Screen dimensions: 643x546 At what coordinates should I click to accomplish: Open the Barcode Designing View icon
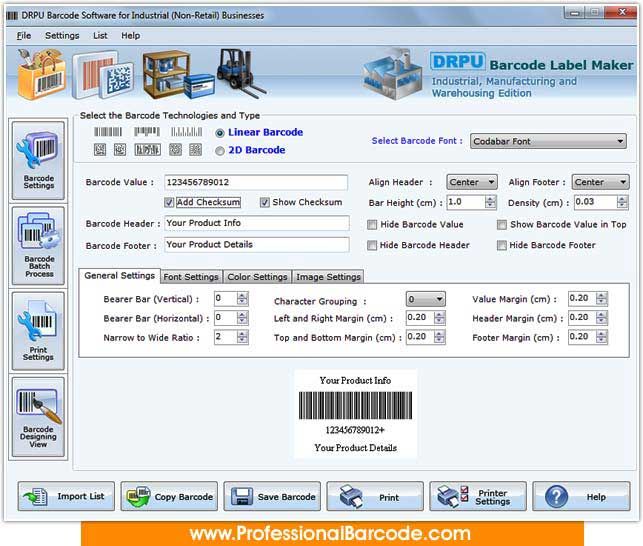[x=38, y=417]
